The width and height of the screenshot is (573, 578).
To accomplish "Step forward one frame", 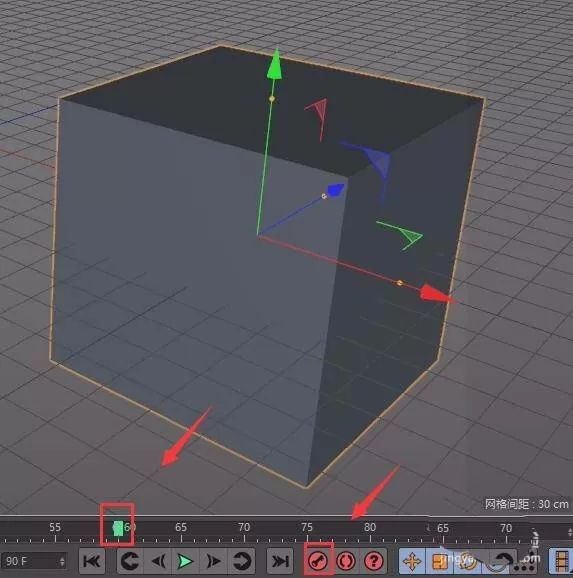I will click(213, 561).
